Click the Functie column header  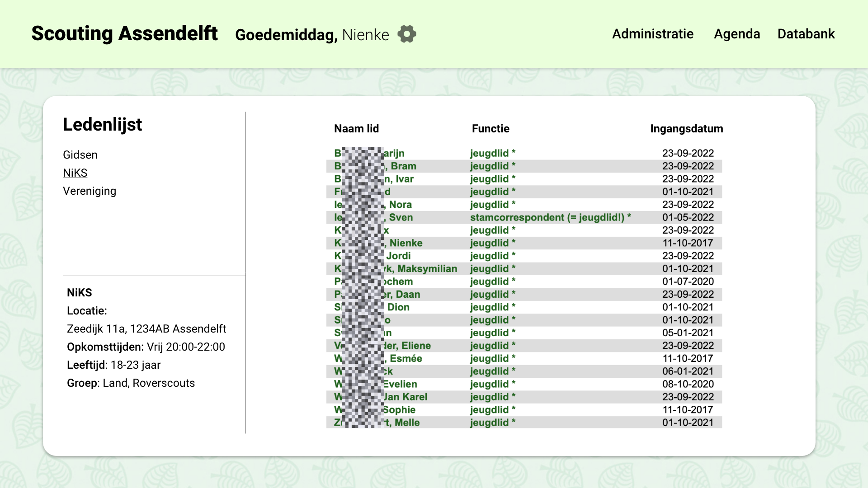[491, 128]
